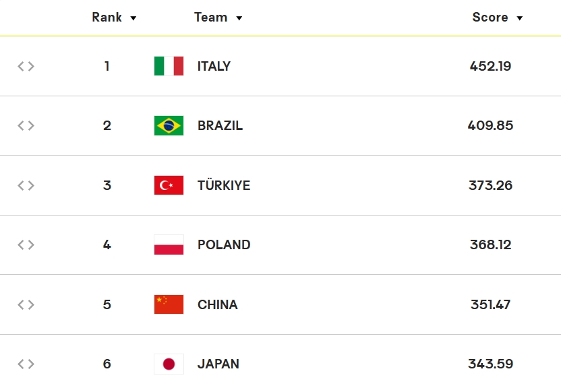Image resolution: width=561 pixels, height=392 pixels.
Task: Open the TÜRKIYE team link
Action: (x=224, y=185)
